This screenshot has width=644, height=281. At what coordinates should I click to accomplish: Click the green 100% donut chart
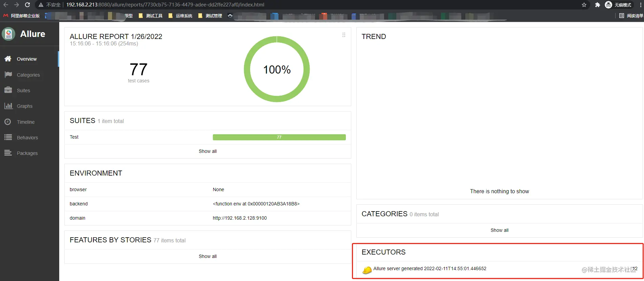276,69
